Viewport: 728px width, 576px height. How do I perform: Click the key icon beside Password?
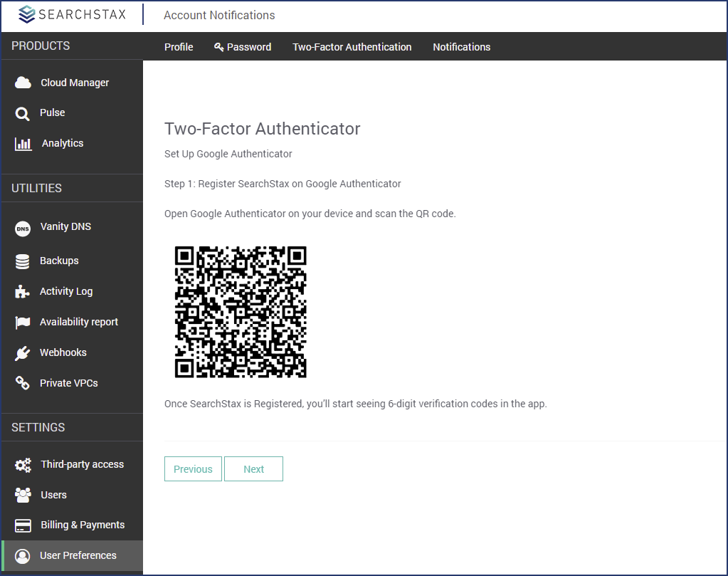(218, 47)
